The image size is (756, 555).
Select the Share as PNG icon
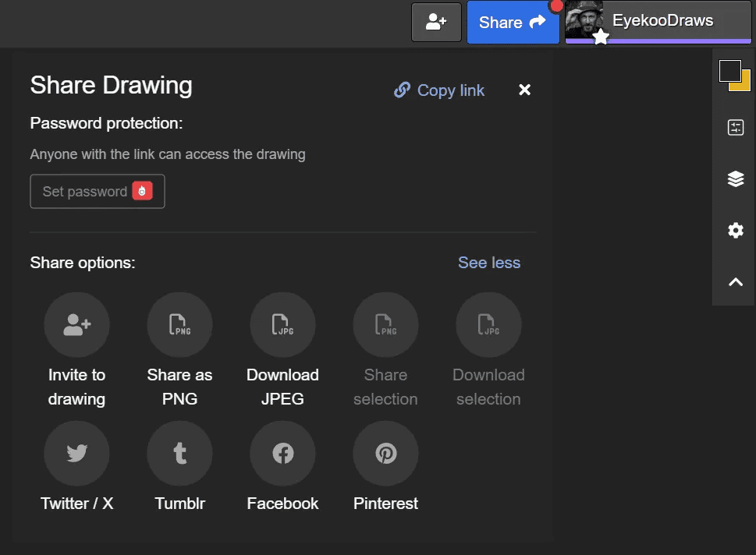click(179, 325)
